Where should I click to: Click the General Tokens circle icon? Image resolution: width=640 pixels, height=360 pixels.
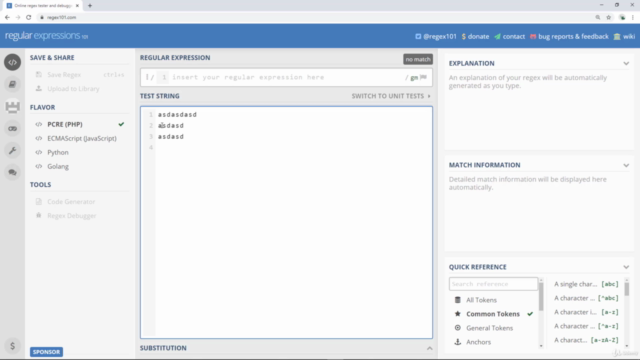(458, 328)
